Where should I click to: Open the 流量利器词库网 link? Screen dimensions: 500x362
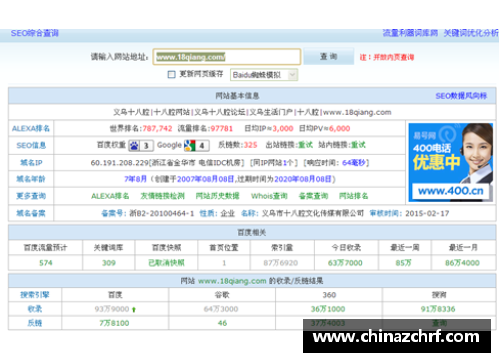click(x=410, y=33)
